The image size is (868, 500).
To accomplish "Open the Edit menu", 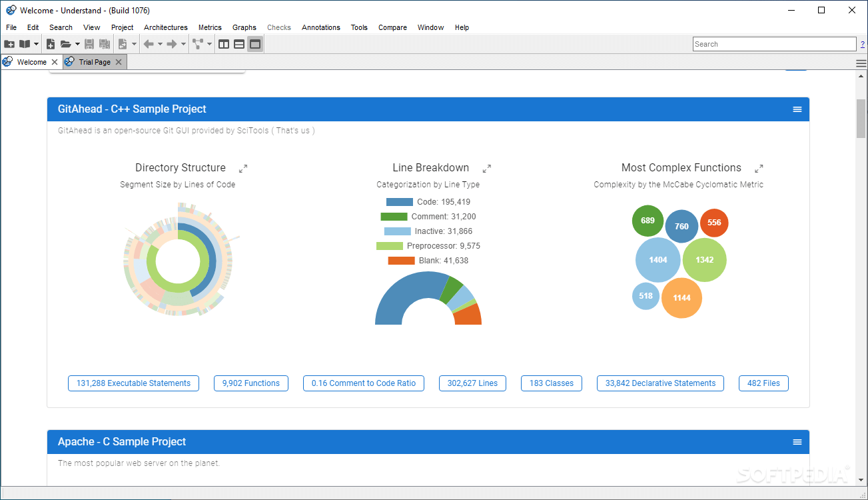I will [x=33, y=27].
